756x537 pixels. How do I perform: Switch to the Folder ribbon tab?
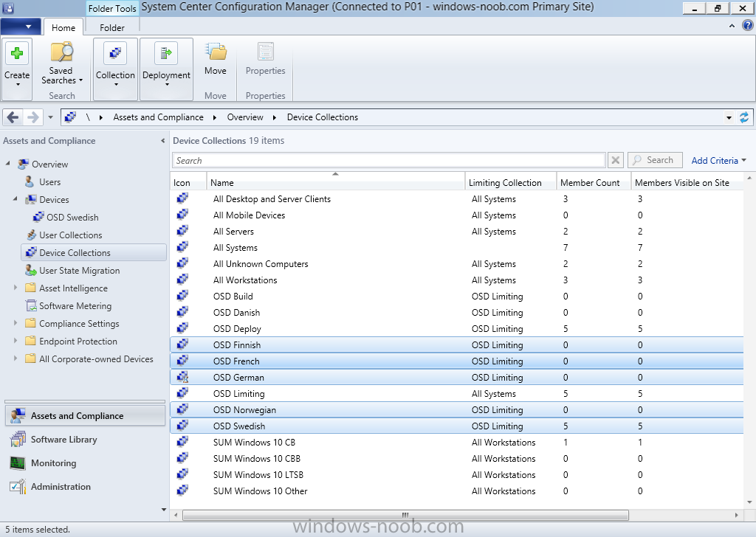112,27
